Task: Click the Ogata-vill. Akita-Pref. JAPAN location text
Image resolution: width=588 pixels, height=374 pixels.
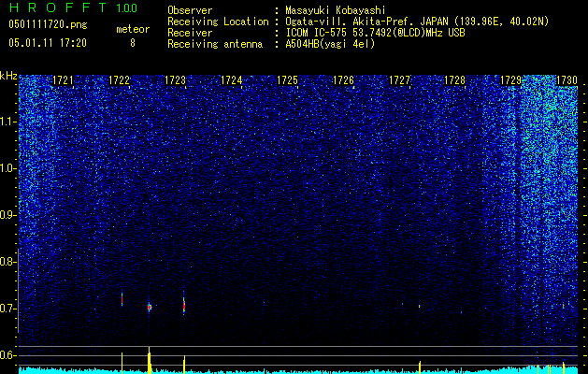Action: coord(417,22)
